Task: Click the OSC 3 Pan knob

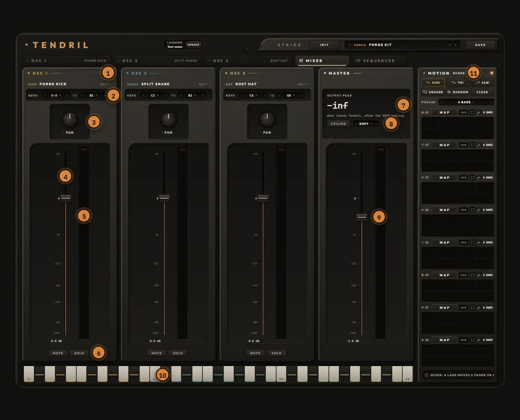Action: pos(267,120)
